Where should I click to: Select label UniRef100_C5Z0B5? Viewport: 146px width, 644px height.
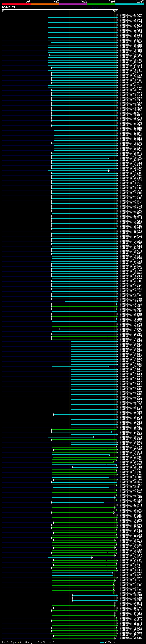[131, 35]
